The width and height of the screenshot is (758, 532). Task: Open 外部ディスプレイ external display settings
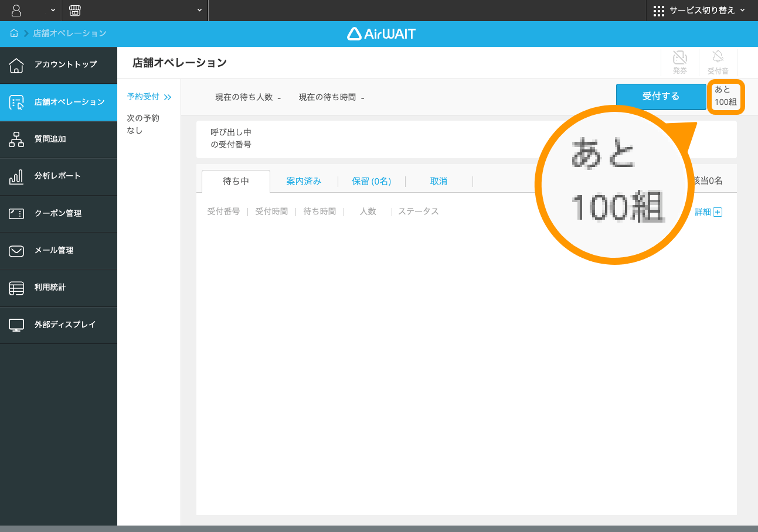pos(59,325)
